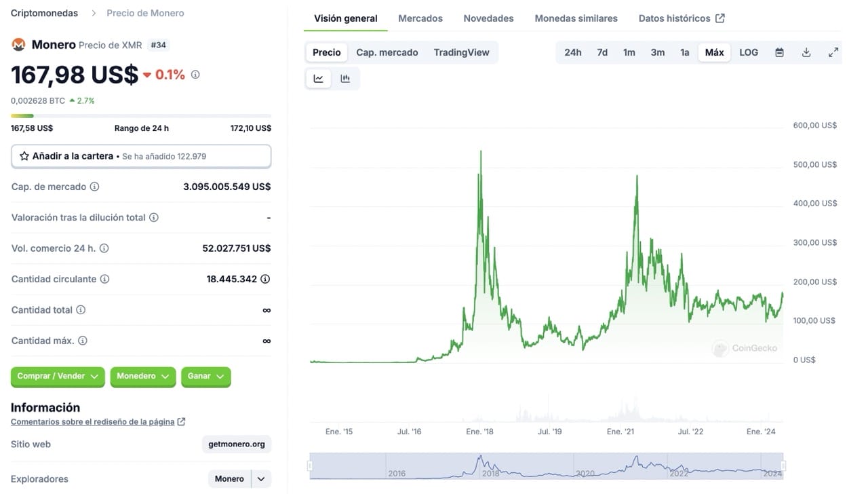
Task: Click the 167,98 US$ price value
Action: click(x=75, y=75)
